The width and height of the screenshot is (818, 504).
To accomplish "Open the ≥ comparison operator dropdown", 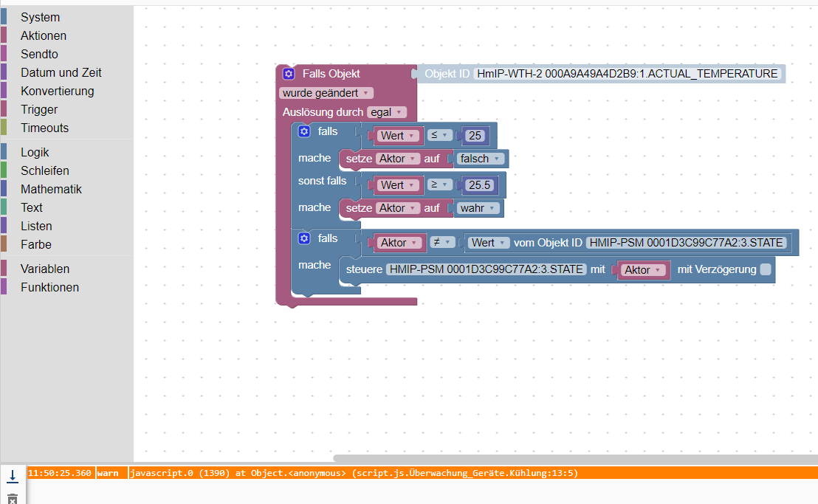I will click(x=439, y=184).
